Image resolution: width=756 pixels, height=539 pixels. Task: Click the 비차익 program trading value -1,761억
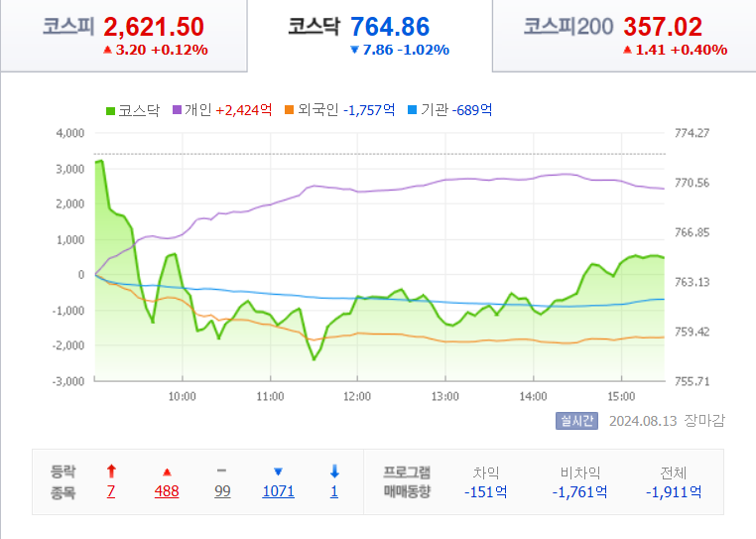579,491
